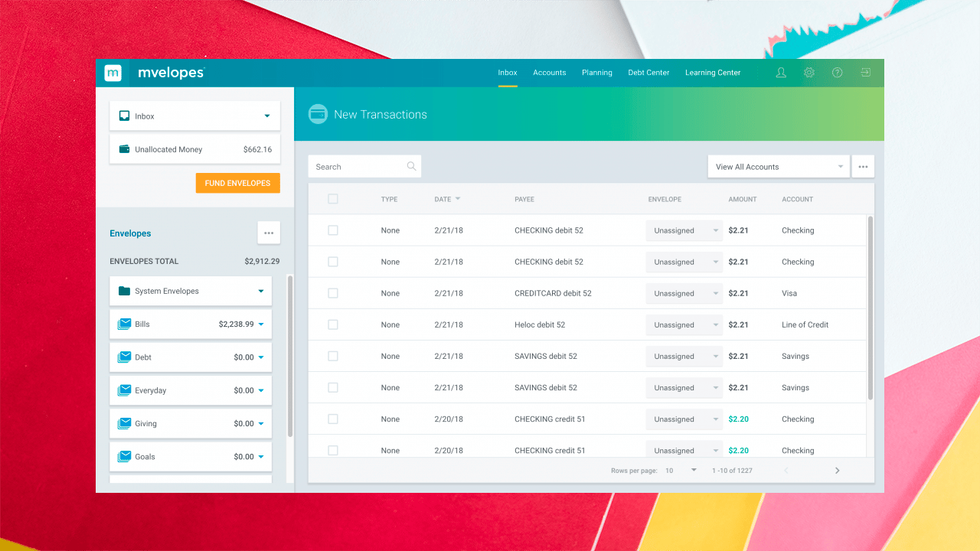980x551 pixels.
Task: Click the 1-10 of 1227 pagination text
Action: pyautogui.click(x=732, y=471)
